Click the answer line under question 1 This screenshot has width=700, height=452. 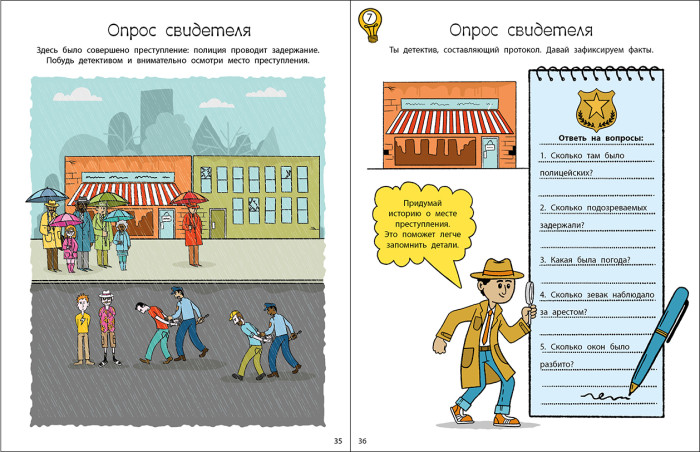596,195
